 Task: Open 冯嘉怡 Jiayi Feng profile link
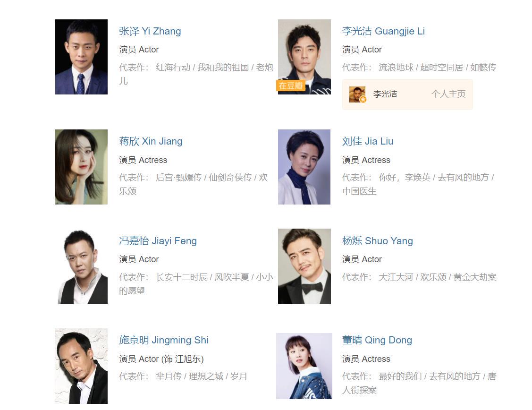158,241
